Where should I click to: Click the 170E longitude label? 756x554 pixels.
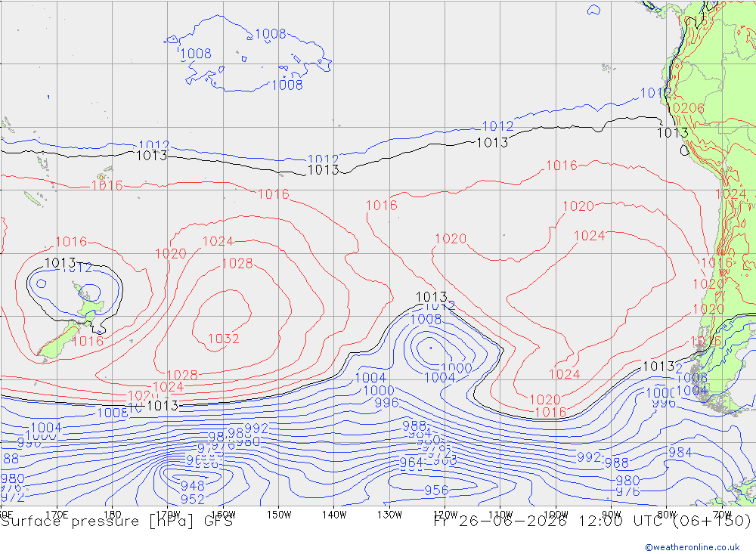(x=57, y=515)
